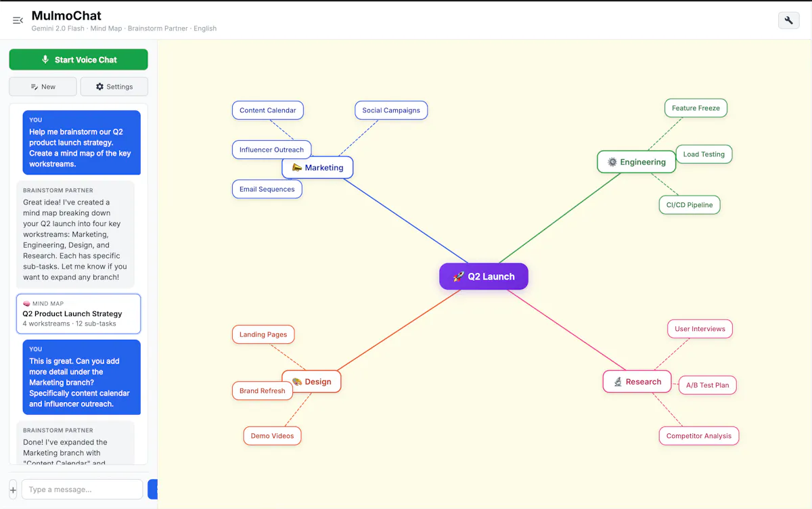Pick the Email Sequences node
812x509 pixels.
pyautogui.click(x=267, y=189)
